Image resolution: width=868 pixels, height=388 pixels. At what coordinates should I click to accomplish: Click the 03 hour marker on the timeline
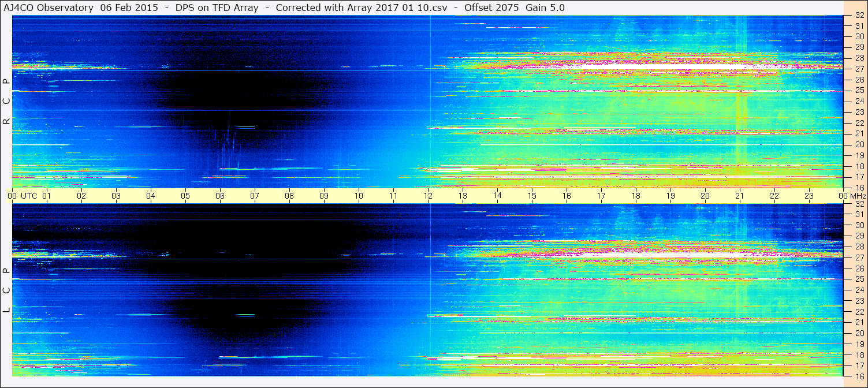coord(116,196)
